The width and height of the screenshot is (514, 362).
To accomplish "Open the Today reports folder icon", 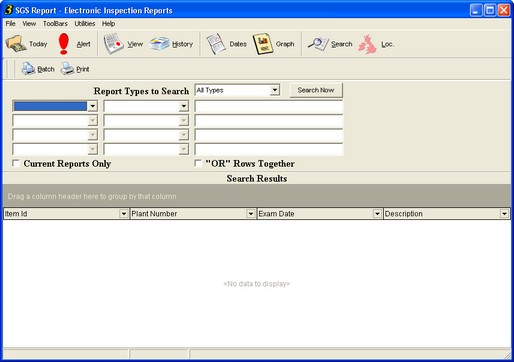I will click(16, 44).
